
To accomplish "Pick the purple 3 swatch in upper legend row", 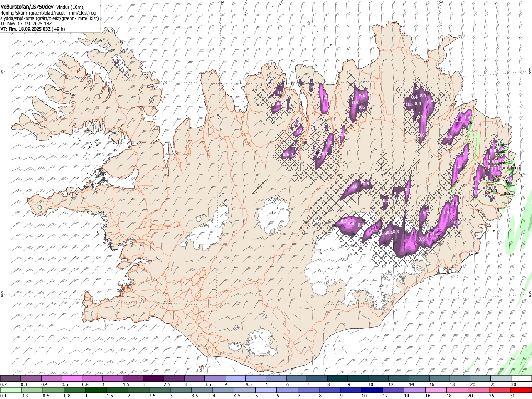I will tap(195, 378).
